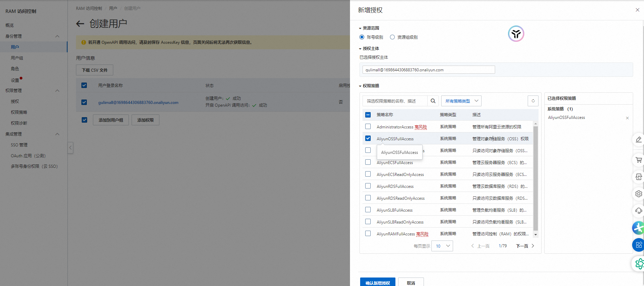Viewport: 644px width, 286px height.
Task: Check the AliyunRAMFullAccess policy checkbox
Action: tap(368, 233)
